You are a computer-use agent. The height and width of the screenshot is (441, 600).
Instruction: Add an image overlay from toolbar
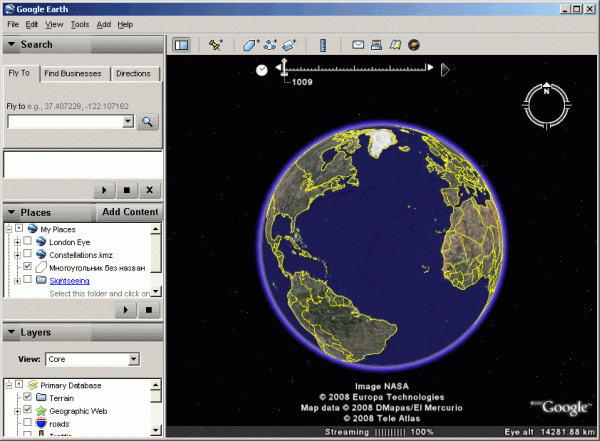289,45
